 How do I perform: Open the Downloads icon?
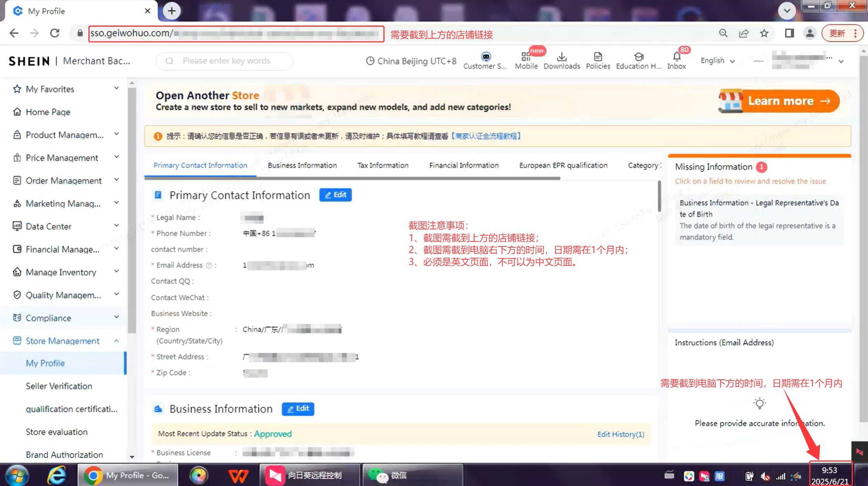pos(562,58)
